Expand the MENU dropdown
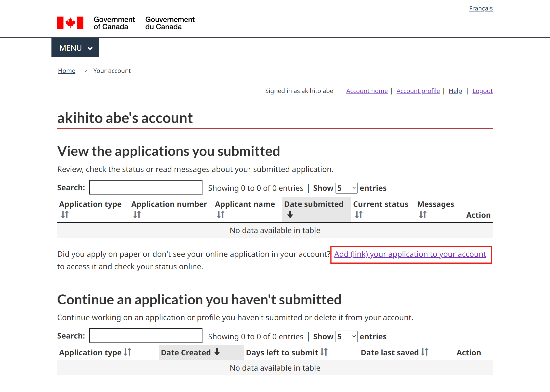550x392 pixels. pyautogui.click(x=75, y=48)
